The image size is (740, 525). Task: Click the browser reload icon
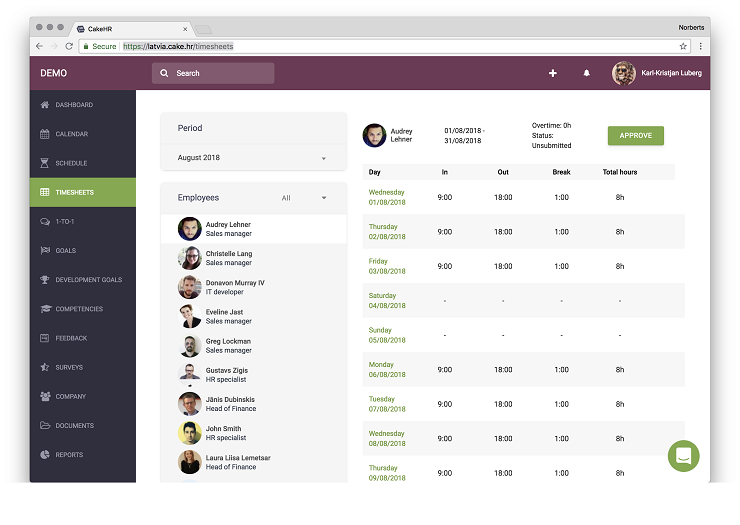[x=69, y=46]
